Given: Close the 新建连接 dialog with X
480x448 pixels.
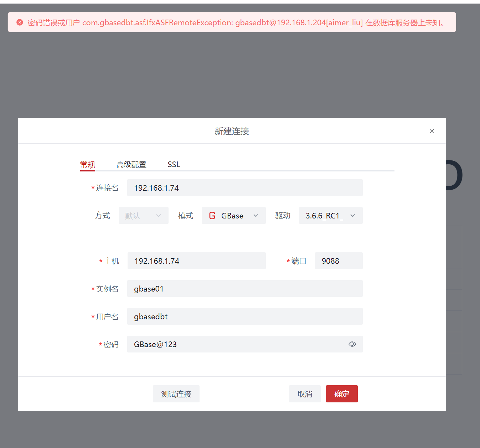Looking at the screenshot, I should pos(432,131).
